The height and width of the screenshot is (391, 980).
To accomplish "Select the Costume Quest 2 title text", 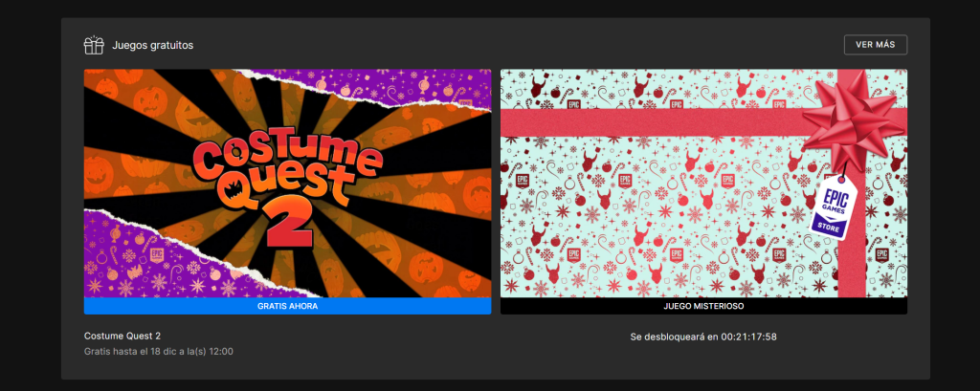I will [x=122, y=336].
